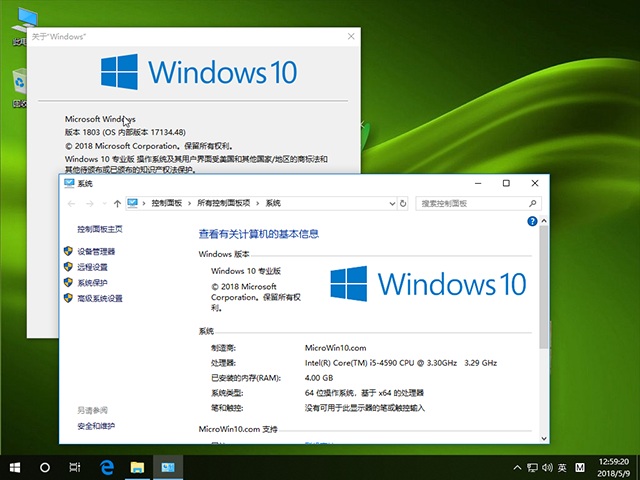Expand the address bar history dropdown
The image size is (640, 480).
click(x=392, y=203)
